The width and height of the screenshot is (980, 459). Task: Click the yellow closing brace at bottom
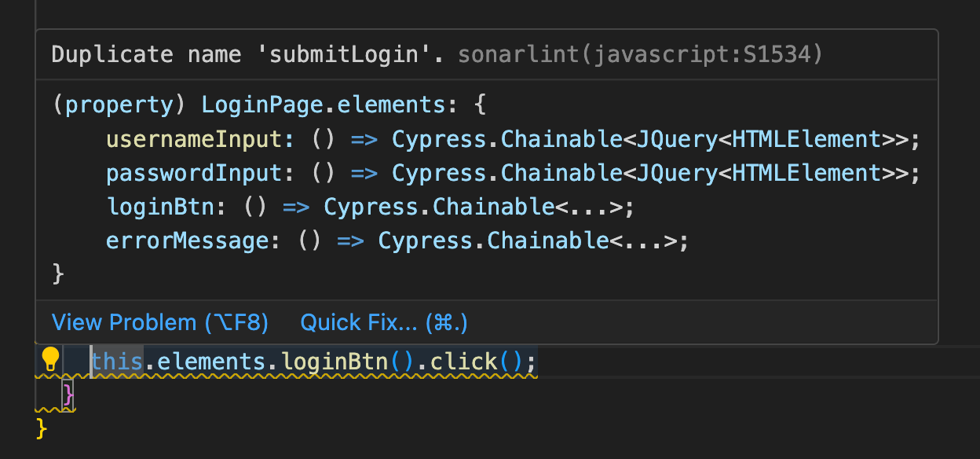pos(42,429)
